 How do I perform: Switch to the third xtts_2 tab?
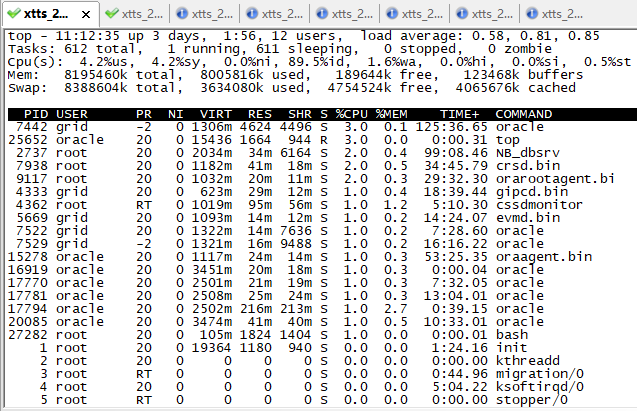tap(213, 14)
